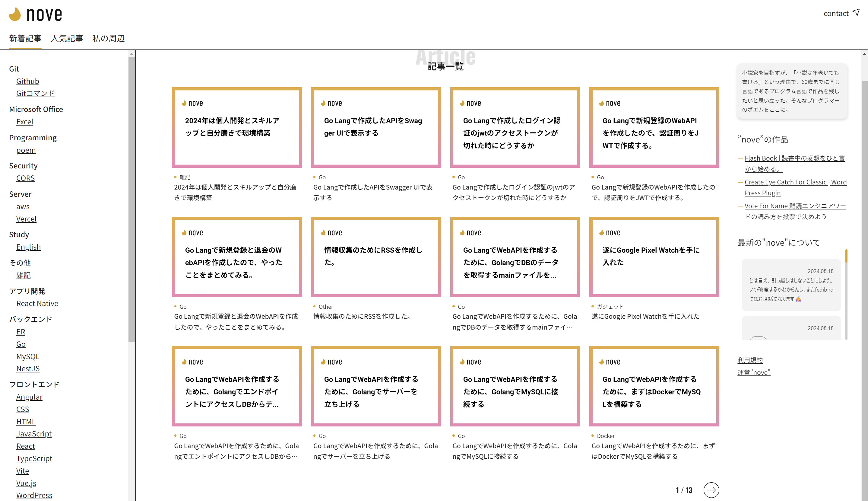Open the NestJS category link
868x501 pixels.
click(28, 369)
